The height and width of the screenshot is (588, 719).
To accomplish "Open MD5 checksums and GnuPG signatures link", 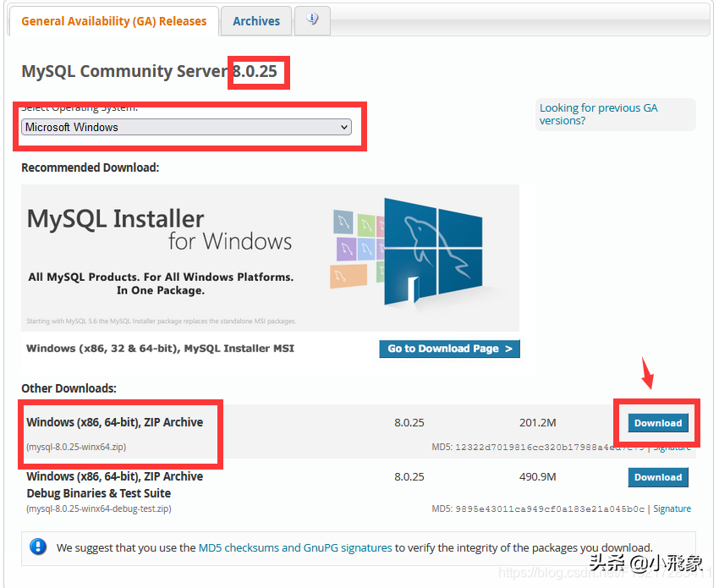I will click(x=295, y=547).
